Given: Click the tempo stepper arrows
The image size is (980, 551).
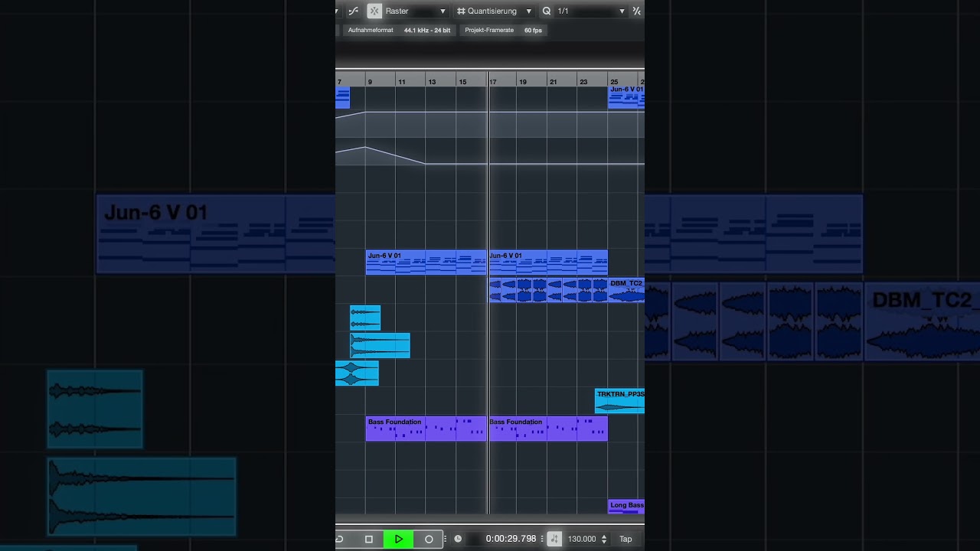Looking at the screenshot, I should coord(604,539).
